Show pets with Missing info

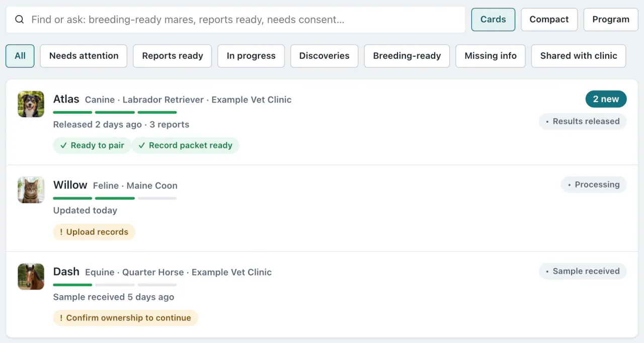tap(491, 56)
